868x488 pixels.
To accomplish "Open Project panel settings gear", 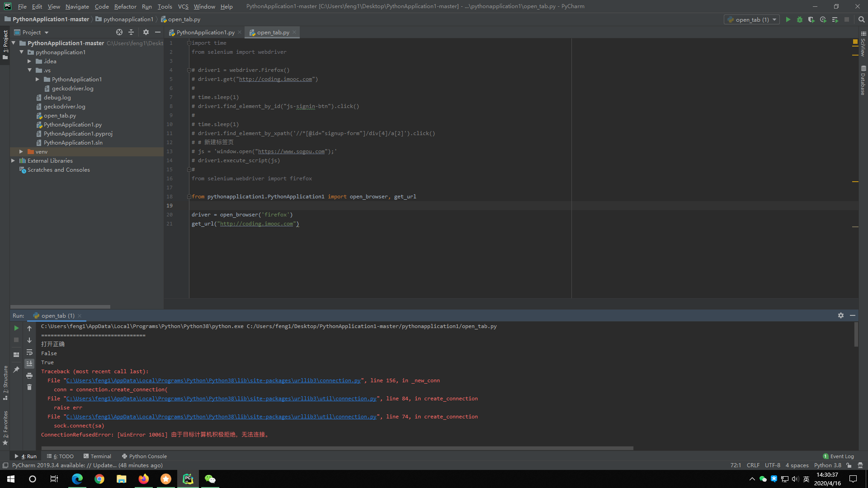I will click(146, 32).
